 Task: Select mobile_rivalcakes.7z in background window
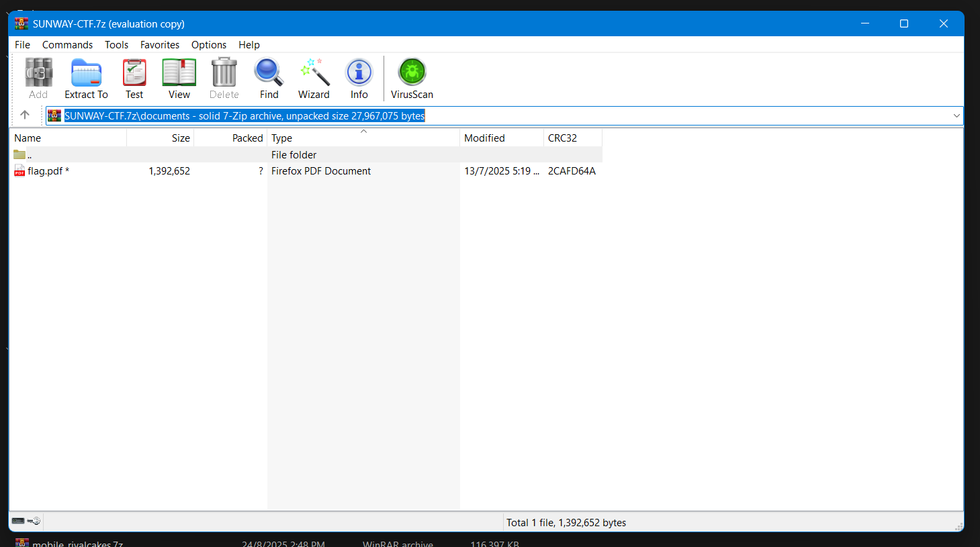(77, 543)
